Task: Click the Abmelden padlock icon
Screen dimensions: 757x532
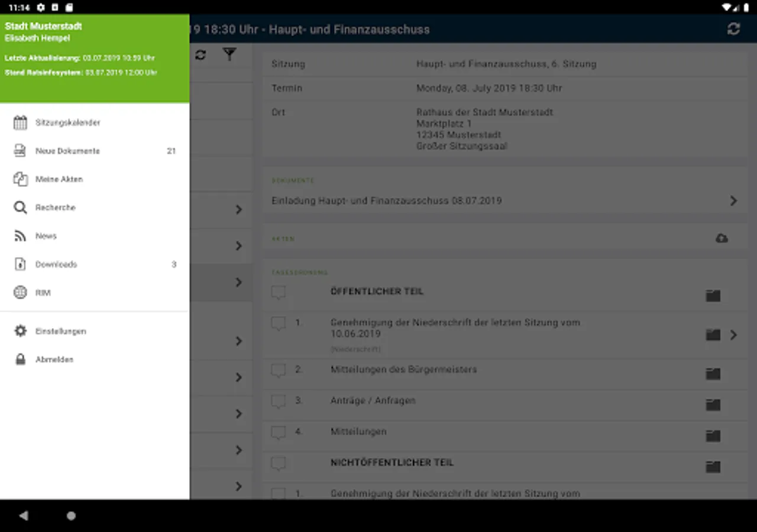Action: (x=20, y=359)
